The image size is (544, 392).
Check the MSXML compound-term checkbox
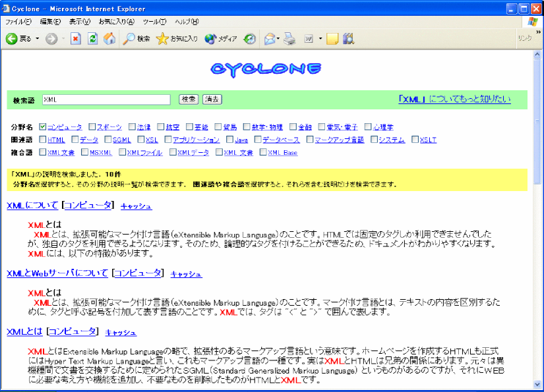click(x=84, y=152)
